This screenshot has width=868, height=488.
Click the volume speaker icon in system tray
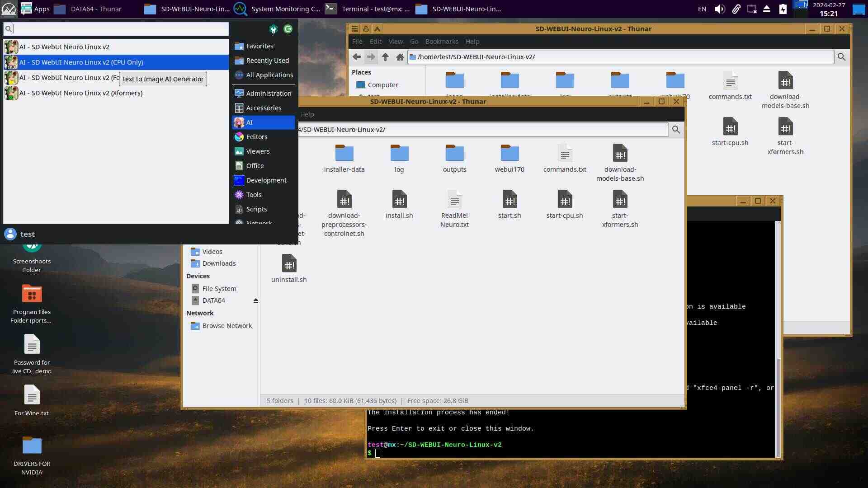[719, 9]
